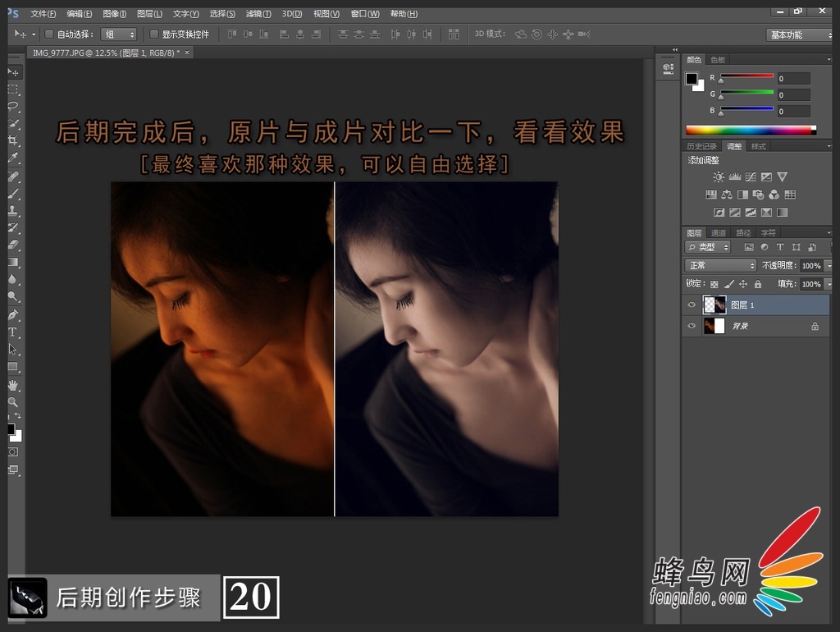Select the Lasso tool
This screenshot has height=632, width=840.
click(13, 106)
